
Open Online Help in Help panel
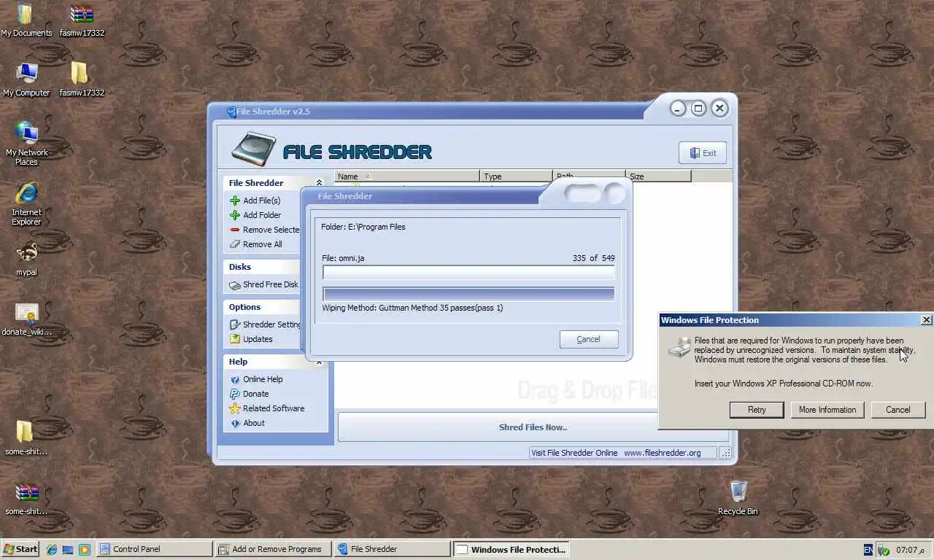point(256,379)
